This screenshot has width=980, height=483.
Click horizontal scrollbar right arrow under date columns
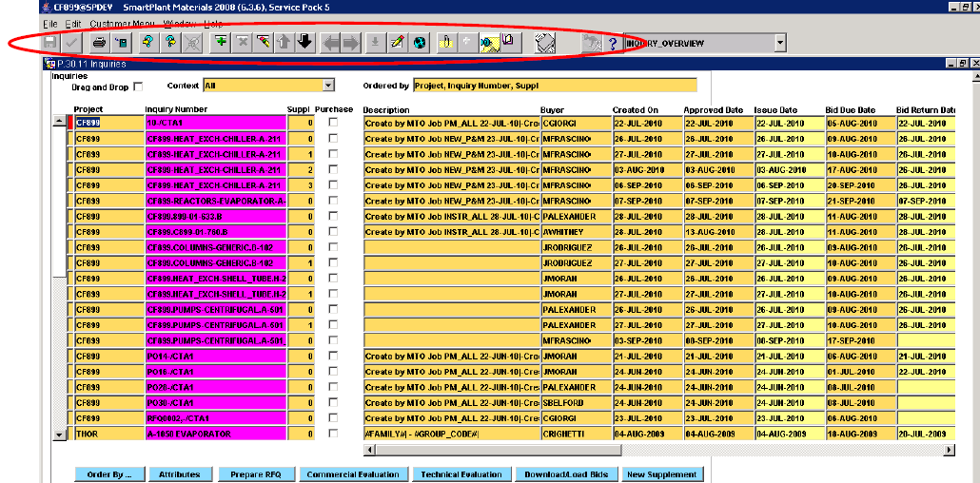pos(950,450)
